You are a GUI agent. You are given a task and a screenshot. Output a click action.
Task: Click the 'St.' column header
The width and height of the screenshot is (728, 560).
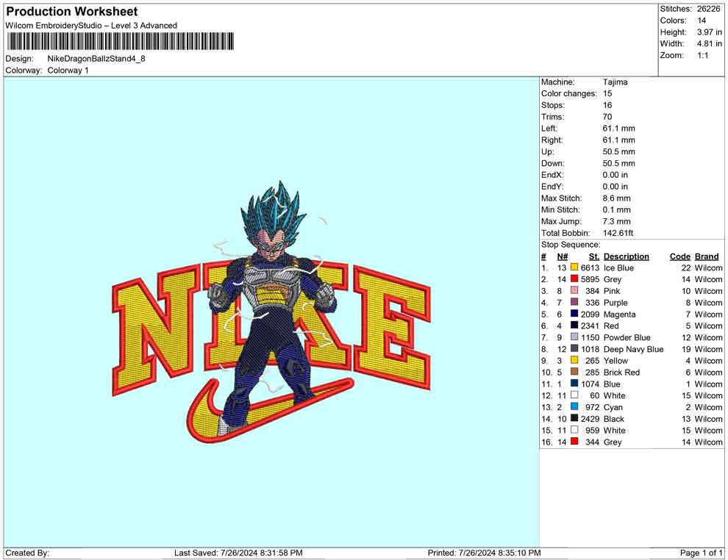click(x=594, y=256)
